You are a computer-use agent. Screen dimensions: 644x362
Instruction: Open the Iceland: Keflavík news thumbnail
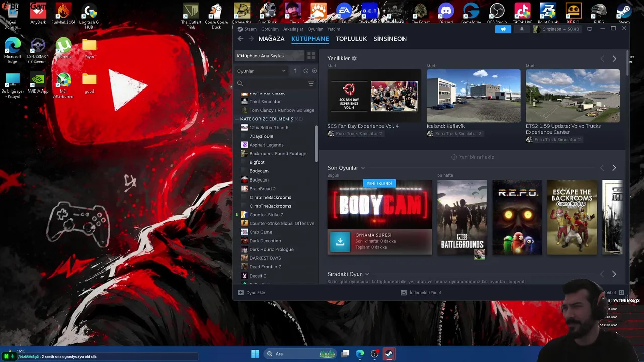pyautogui.click(x=473, y=96)
